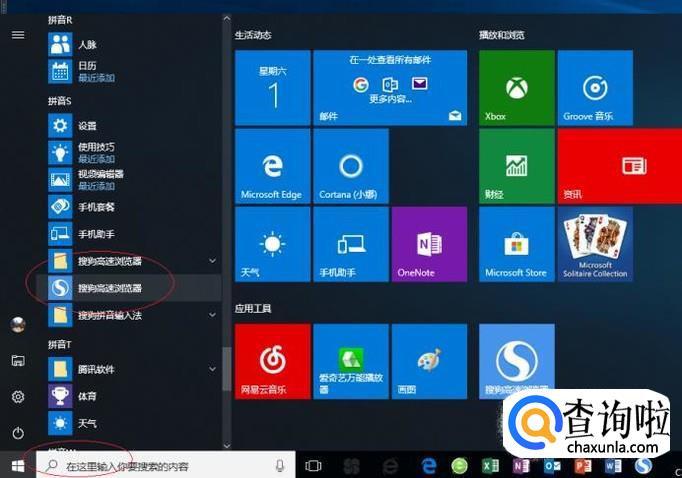
Task: Launch the 画图 Paint tile
Action: [x=429, y=361]
